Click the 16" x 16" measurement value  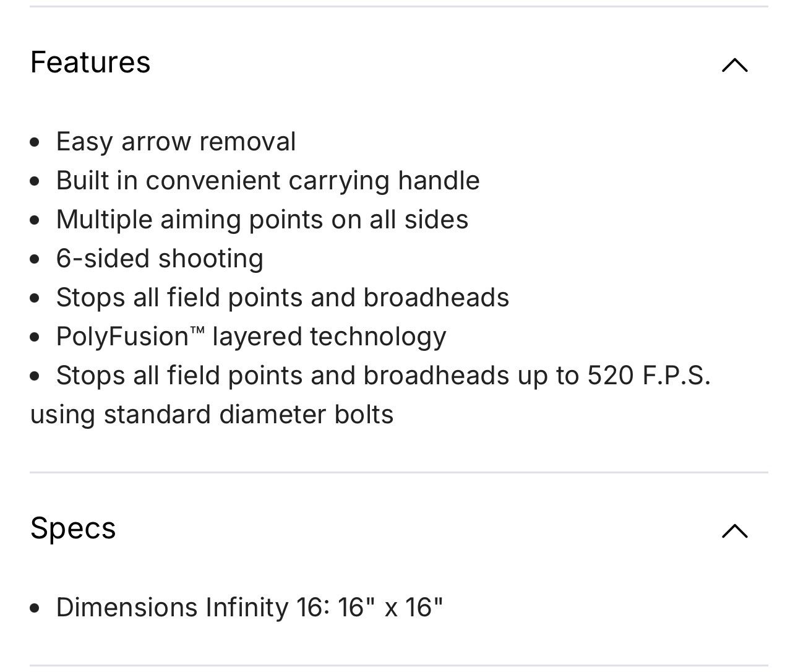coord(390,608)
